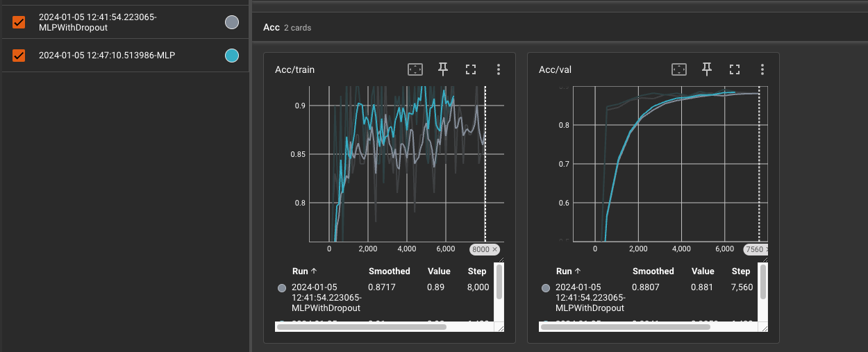Open more options menu for Acc/val
868x352 pixels.
click(762, 69)
